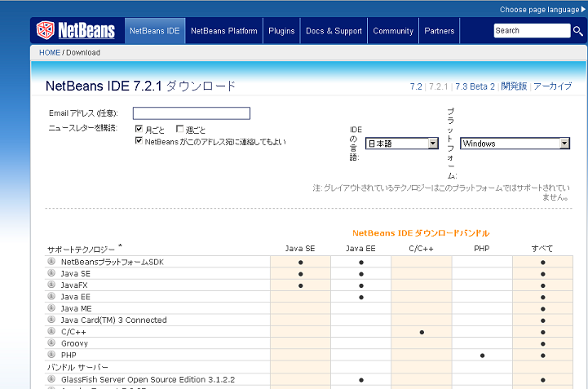The image size is (588, 389).
Task: Click the C/C++ column header
Action: point(421,249)
